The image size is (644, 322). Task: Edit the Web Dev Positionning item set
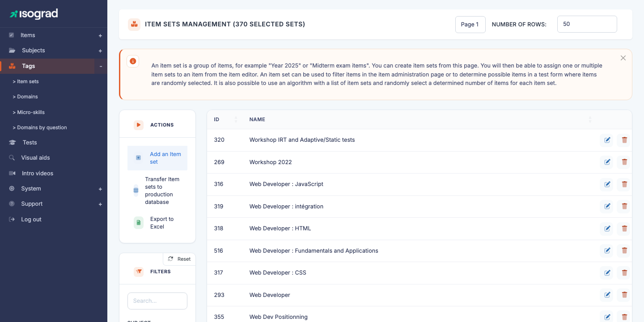point(607,317)
